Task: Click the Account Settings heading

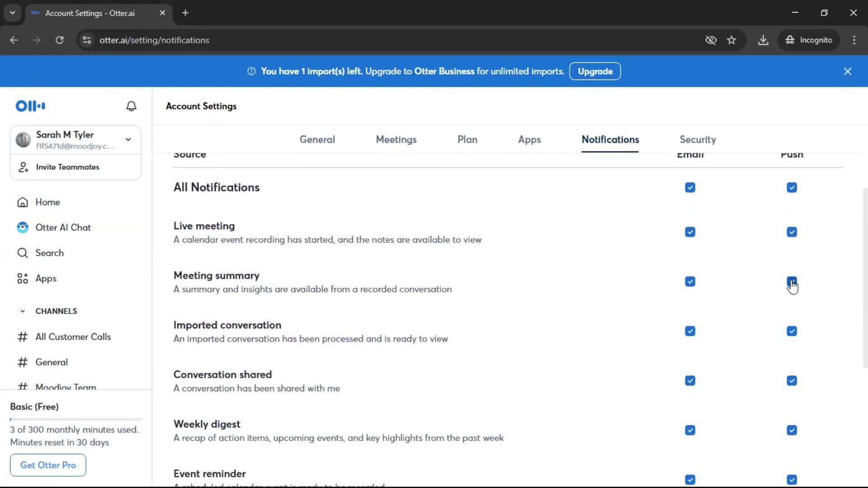Action: coord(201,106)
